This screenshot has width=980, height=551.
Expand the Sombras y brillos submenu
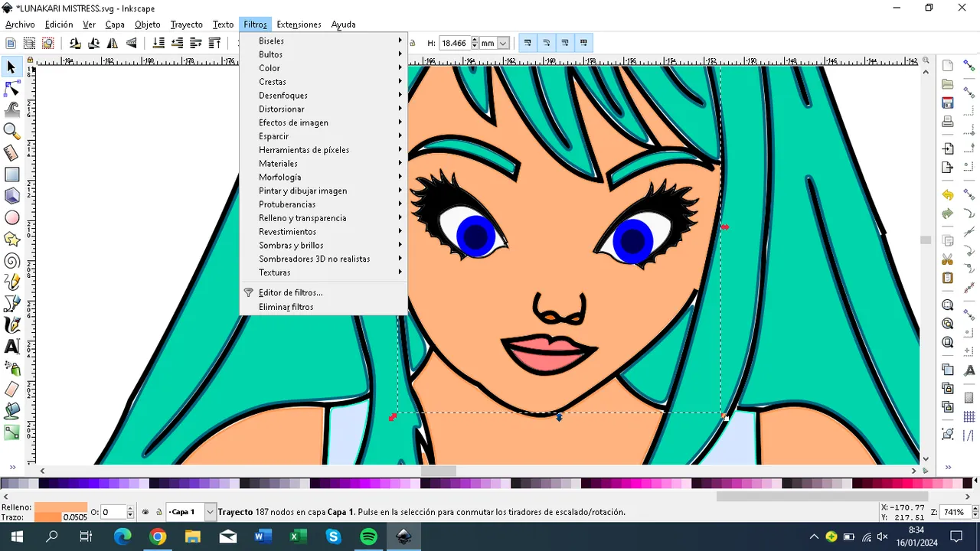(x=323, y=245)
